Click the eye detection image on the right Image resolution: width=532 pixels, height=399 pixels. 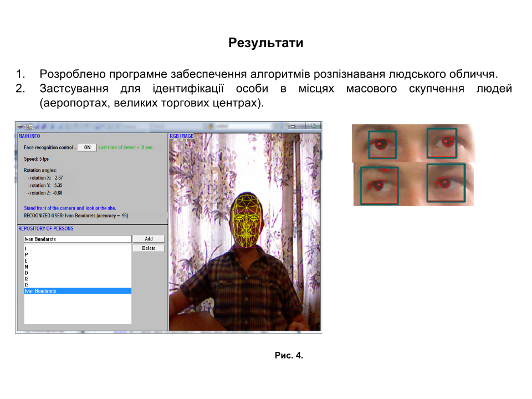(x=413, y=165)
